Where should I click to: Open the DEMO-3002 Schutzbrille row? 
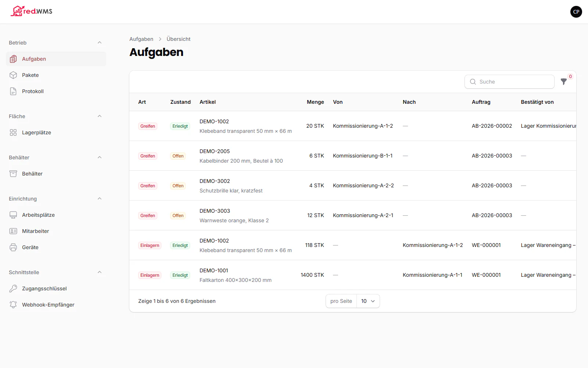[x=353, y=185]
